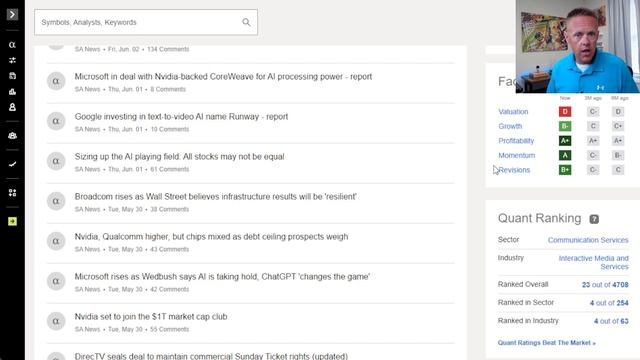Click the yellow arrow icon in sidebar

pyautogui.click(x=12, y=221)
